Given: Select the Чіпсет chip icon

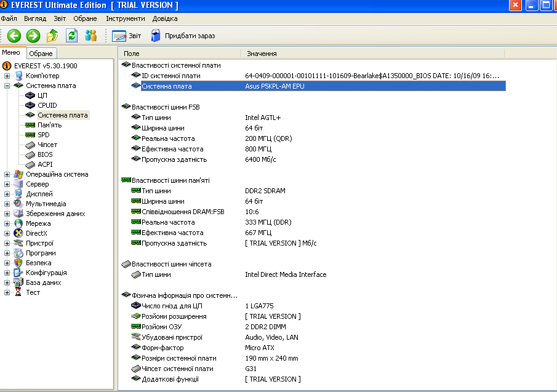Looking at the screenshot, I should coord(30,145).
